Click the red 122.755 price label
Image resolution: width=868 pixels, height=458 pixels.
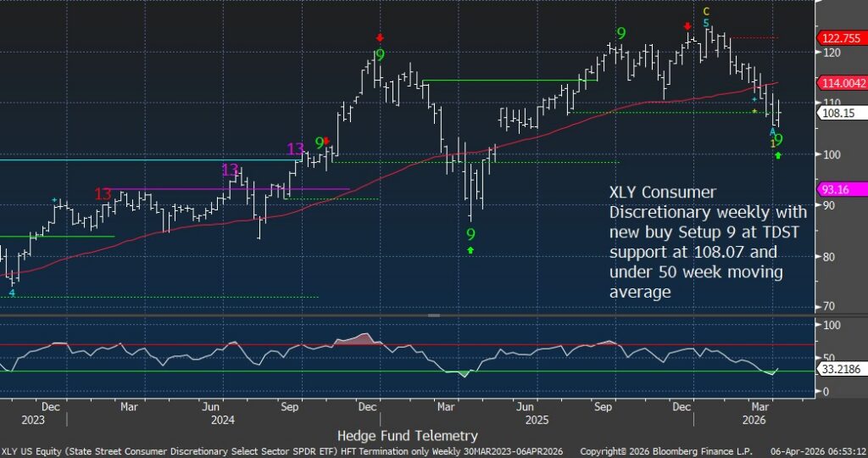(841, 38)
